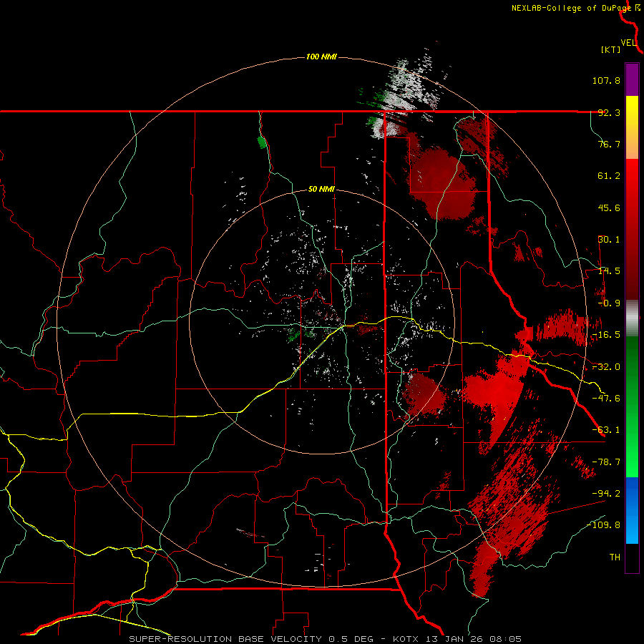
Task: Pick the bright purple segment atop velocity scale
Action: [632, 79]
